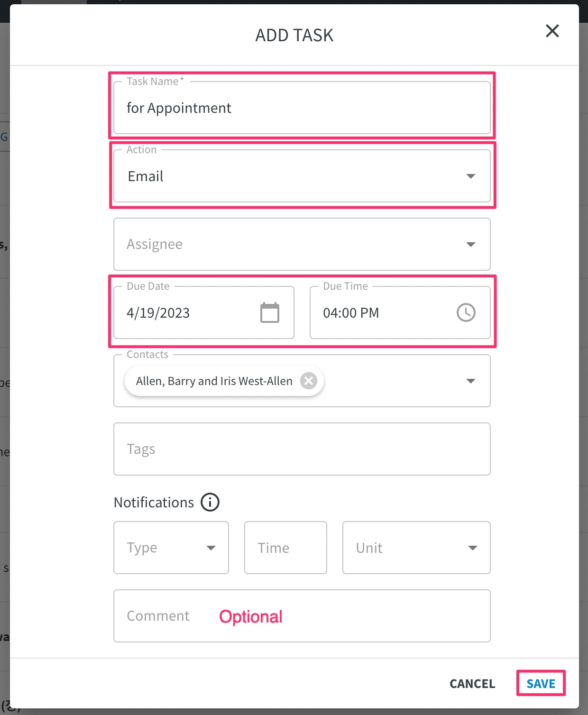
Task: Click the notification Time field
Action: click(285, 548)
